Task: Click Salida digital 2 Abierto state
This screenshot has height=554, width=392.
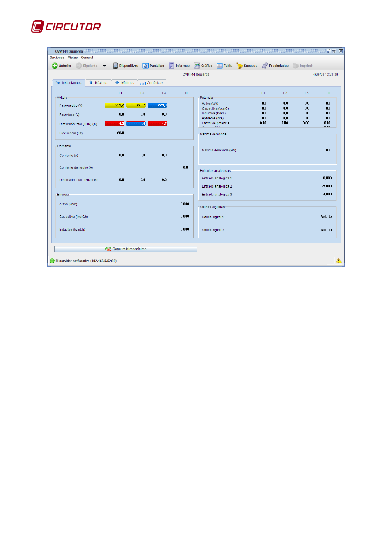Action: [326, 230]
